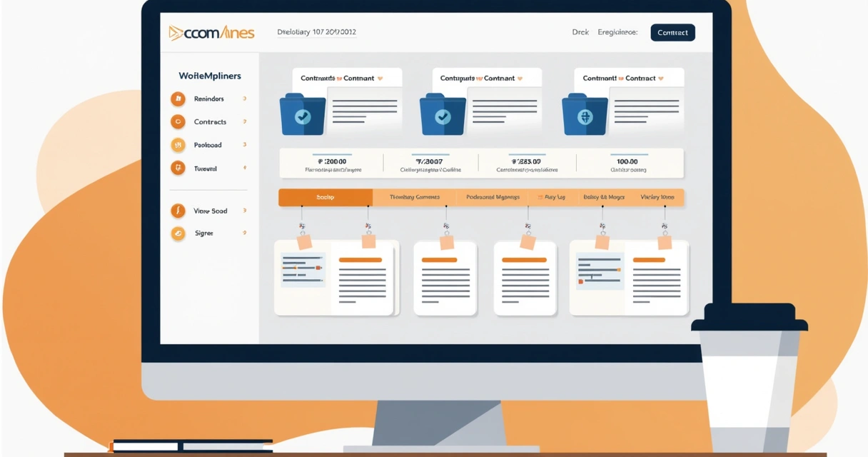The height and width of the screenshot is (457, 868).
Task: Click the stat value ending in 285.09
Action: tap(527, 162)
